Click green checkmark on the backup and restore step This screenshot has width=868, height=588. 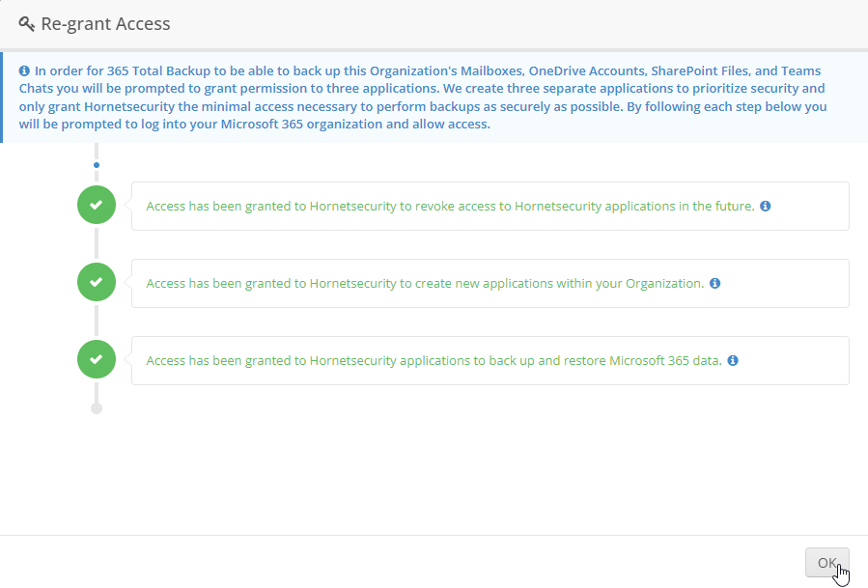point(96,359)
